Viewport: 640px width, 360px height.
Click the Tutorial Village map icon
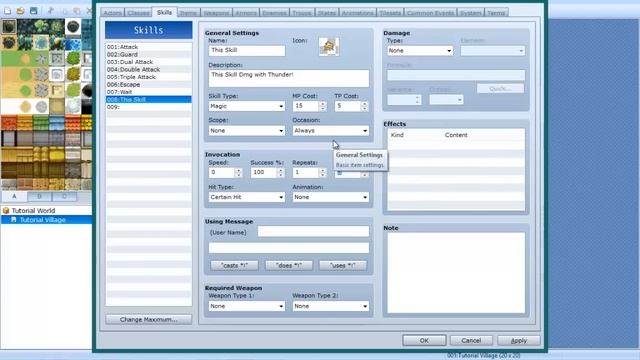pyautogui.click(x=13, y=220)
